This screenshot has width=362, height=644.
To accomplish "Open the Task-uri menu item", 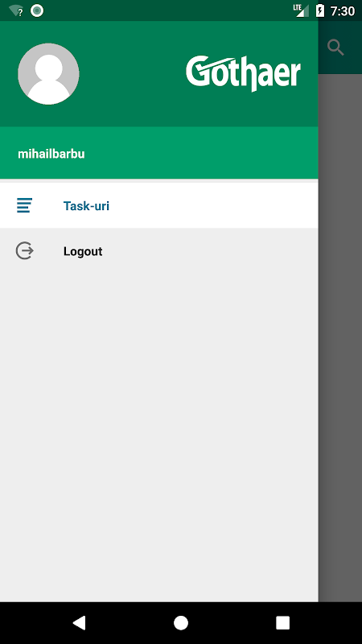I will [158, 205].
